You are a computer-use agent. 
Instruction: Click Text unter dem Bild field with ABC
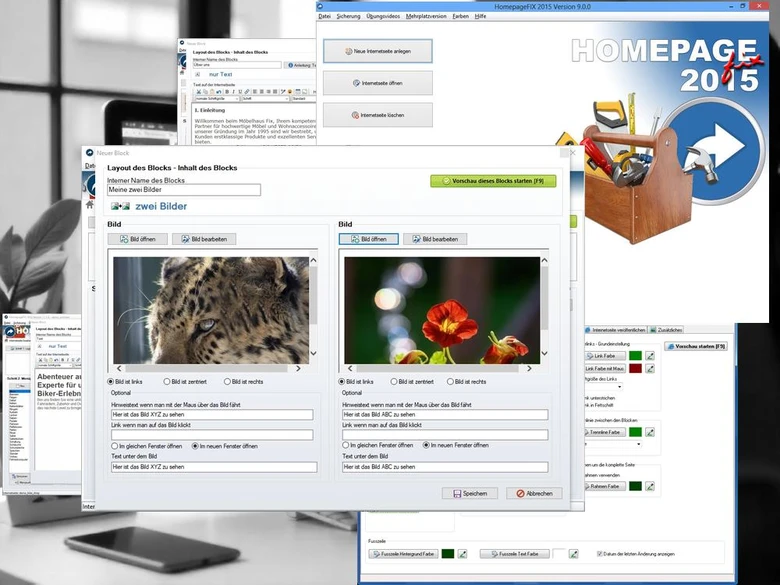(445, 467)
